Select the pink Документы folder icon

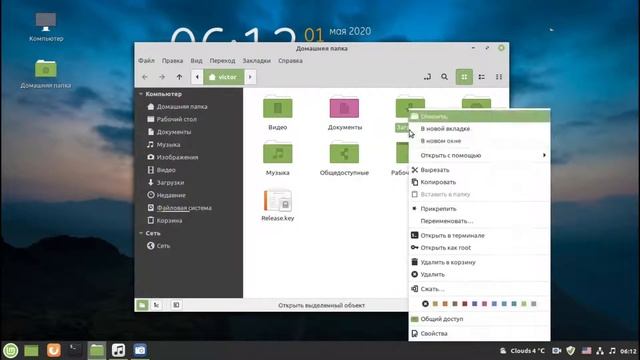tap(344, 108)
